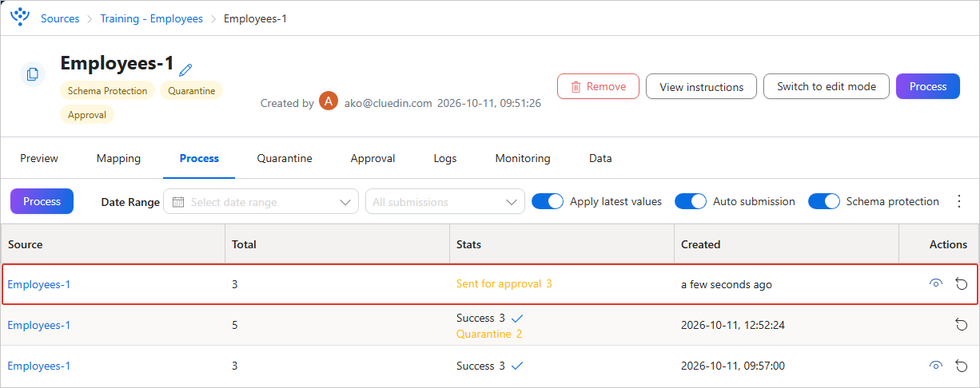Click the Quarantine tag under the title

tap(192, 91)
